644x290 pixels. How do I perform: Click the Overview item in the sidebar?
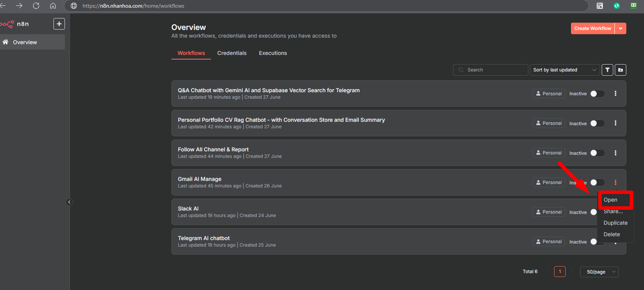pyautogui.click(x=32, y=42)
